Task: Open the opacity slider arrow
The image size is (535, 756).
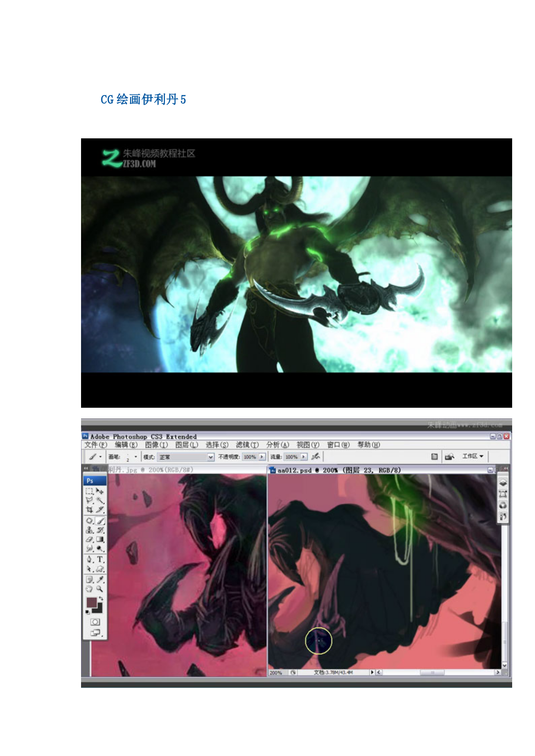Action: [262, 457]
